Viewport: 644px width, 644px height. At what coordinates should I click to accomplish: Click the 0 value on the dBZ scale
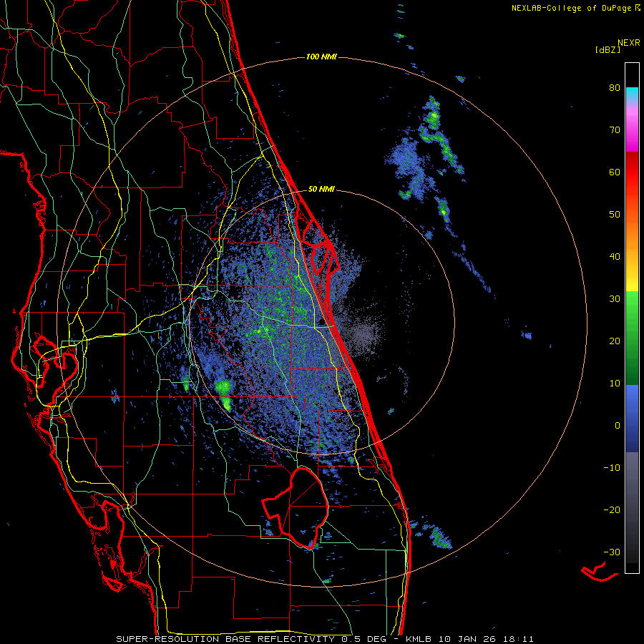[x=618, y=426]
